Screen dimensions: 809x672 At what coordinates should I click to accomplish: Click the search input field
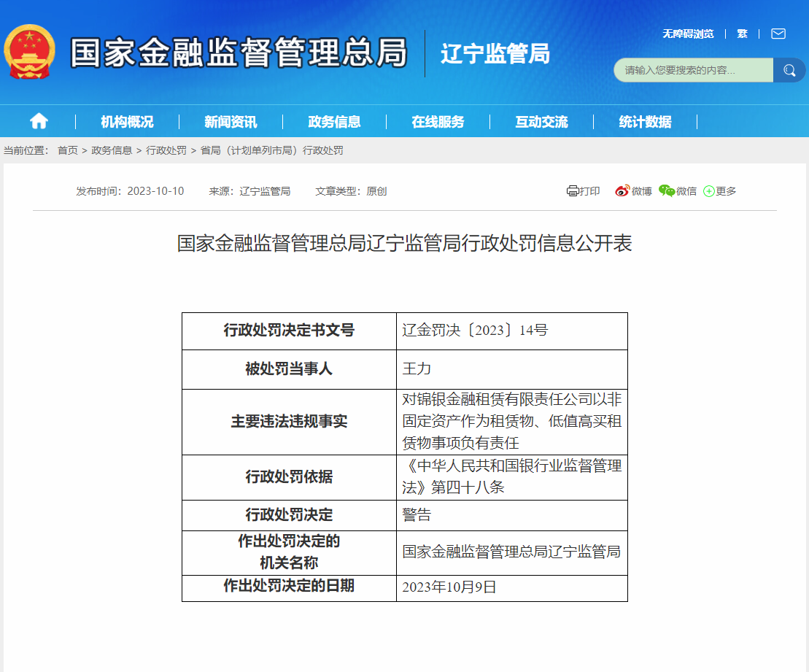pos(693,70)
